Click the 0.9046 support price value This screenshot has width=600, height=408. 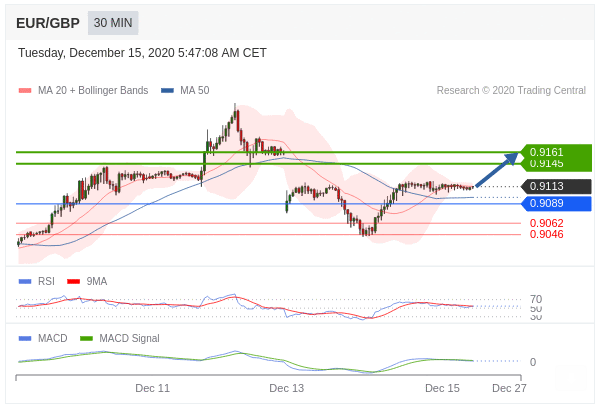[546, 234]
